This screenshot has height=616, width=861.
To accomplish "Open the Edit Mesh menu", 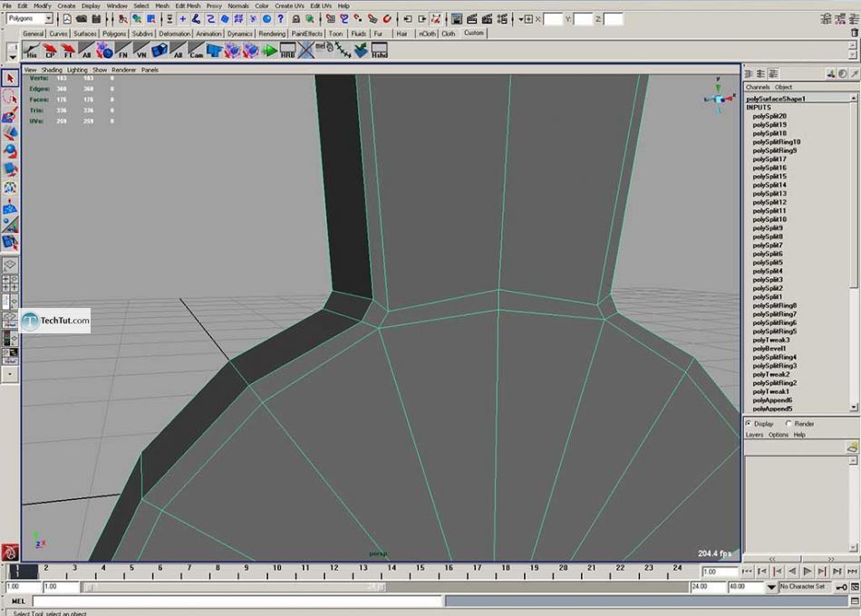I will click(188, 6).
